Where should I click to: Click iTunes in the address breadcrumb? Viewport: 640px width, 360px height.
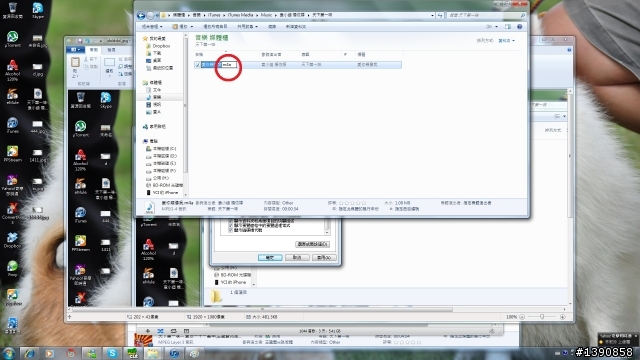point(214,15)
